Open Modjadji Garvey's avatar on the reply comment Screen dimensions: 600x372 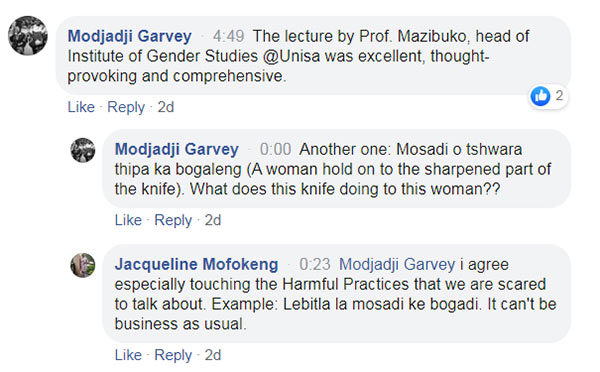[83, 150]
